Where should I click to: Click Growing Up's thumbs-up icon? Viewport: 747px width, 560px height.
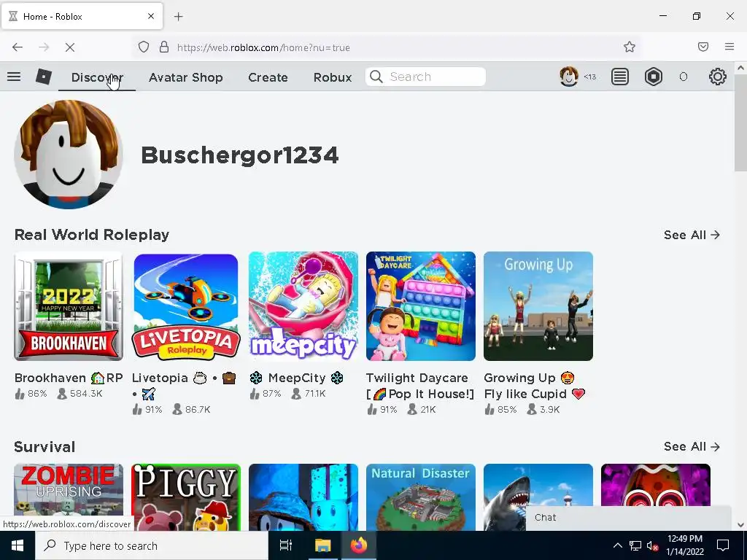click(489, 409)
